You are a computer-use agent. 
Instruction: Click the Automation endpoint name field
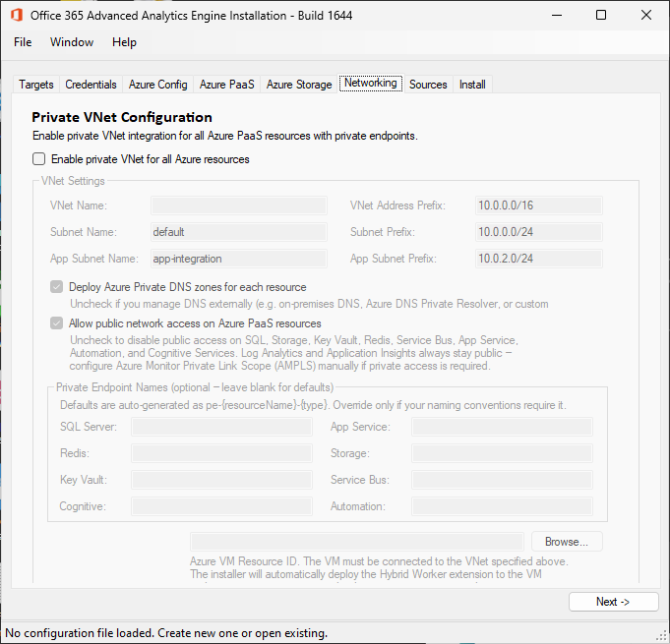[502, 506]
